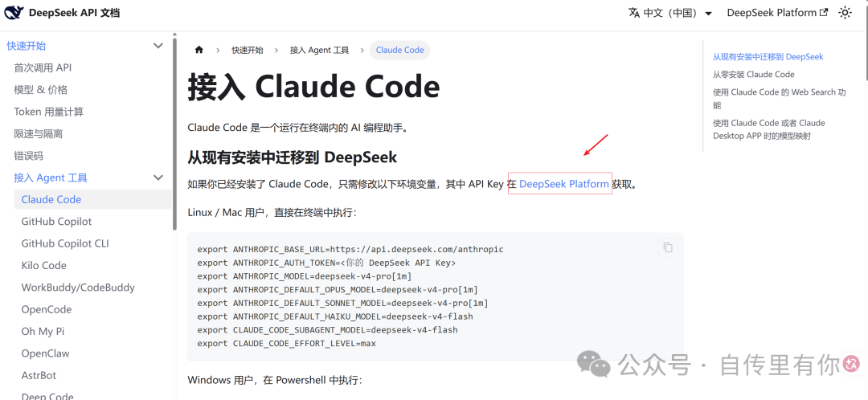Copy the code block with copy icon

coord(668,247)
